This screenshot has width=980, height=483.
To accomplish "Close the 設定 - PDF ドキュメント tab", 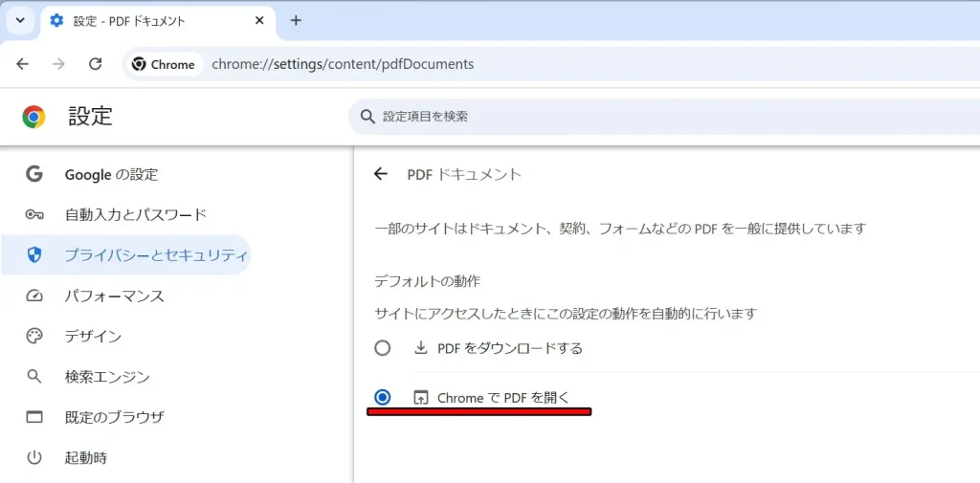I will point(260,20).
